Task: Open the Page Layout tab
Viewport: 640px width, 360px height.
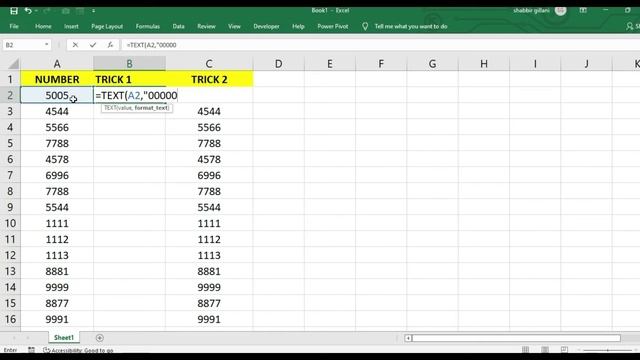Action: tap(107, 26)
